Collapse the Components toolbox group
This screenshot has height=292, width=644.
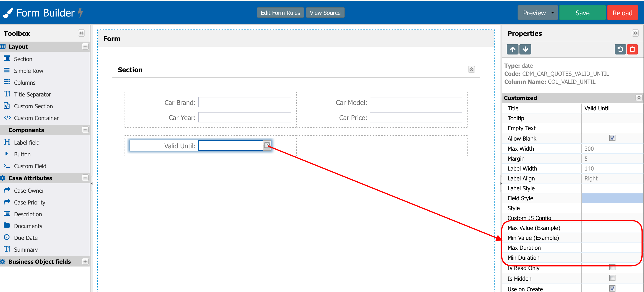(85, 130)
